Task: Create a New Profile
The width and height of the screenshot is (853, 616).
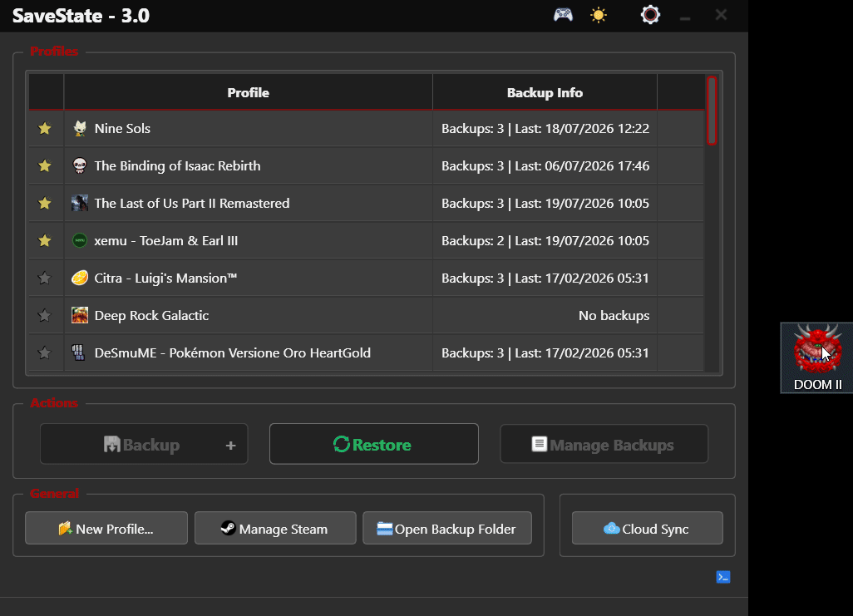Action: click(106, 528)
